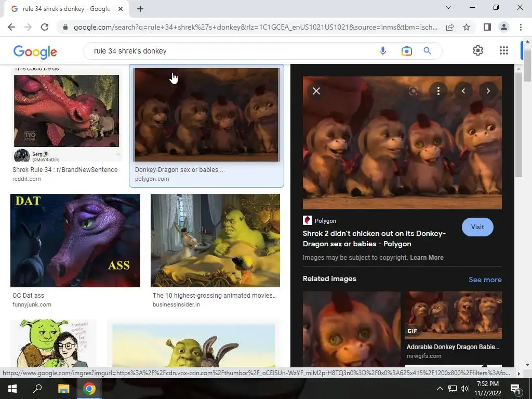Go to Google homepage via logo
This screenshot has width=532, height=399.
click(35, 51)
